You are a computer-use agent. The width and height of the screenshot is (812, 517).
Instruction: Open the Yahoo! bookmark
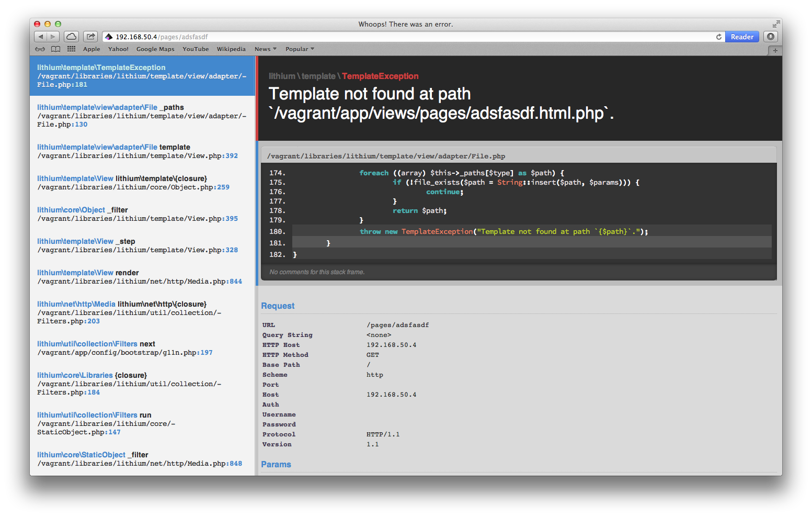[118, 49]
